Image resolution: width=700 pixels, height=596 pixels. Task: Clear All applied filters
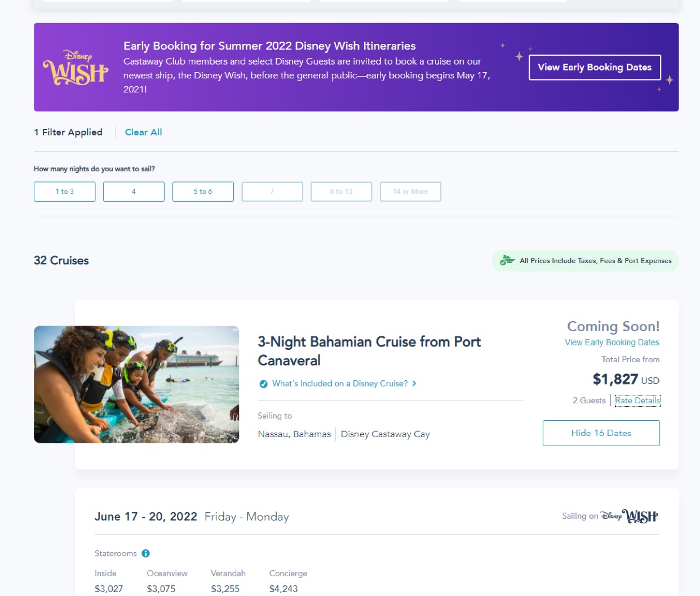(x=143, y=132)
